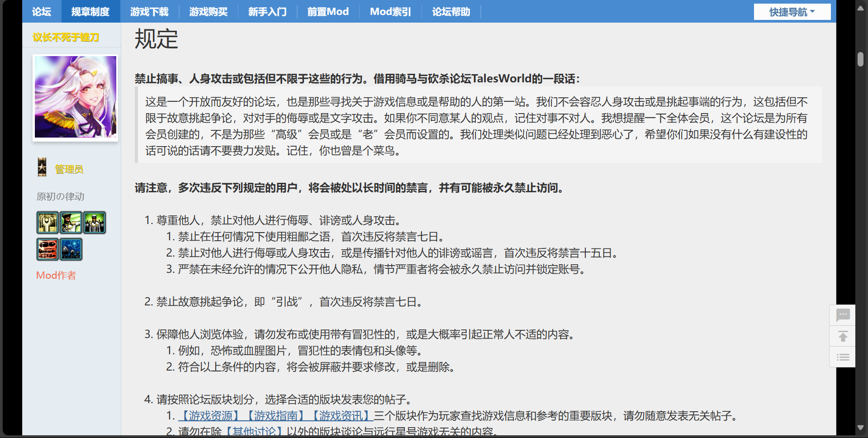Switch to the 论坛 tab

pyautogui.click(x=41, y=11)
